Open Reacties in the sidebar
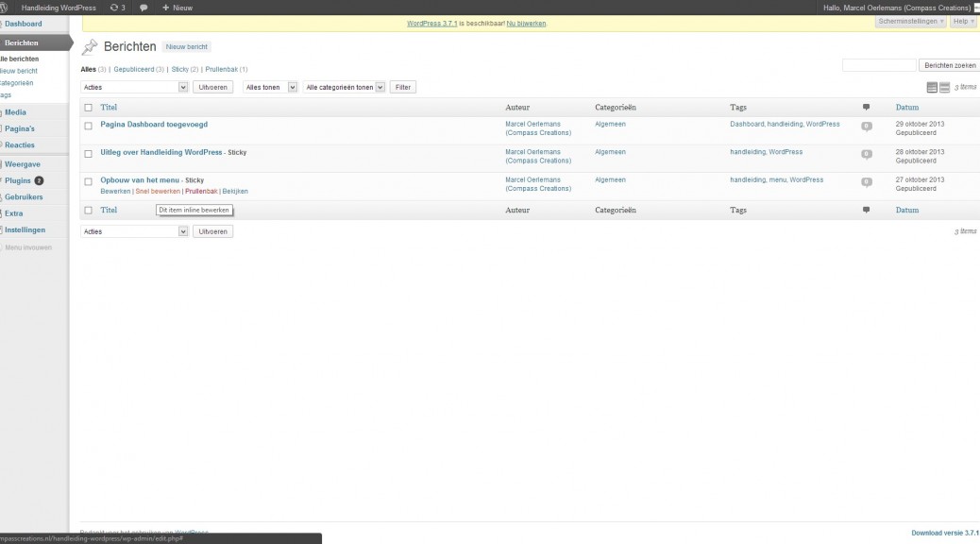 click(20, 145)
